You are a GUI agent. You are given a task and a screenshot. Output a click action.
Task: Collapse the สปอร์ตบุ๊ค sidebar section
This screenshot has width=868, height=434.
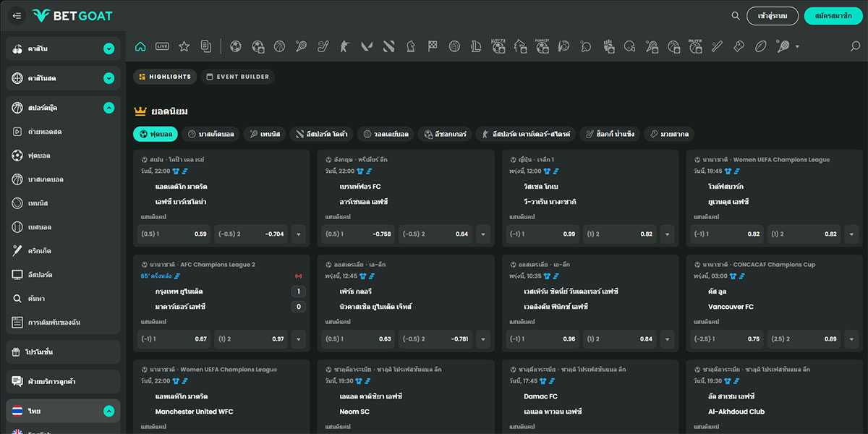point(109,108)
